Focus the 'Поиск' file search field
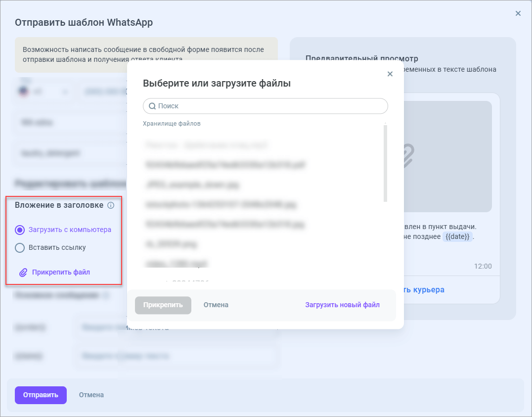 coord(266,106)
